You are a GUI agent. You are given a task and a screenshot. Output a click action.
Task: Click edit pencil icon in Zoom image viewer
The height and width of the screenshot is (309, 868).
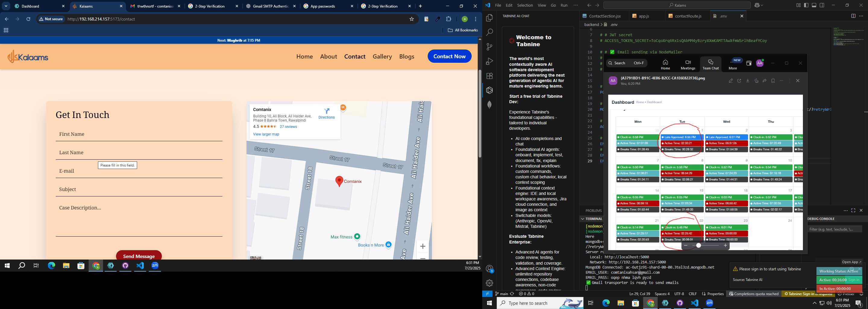pos(731,81)
